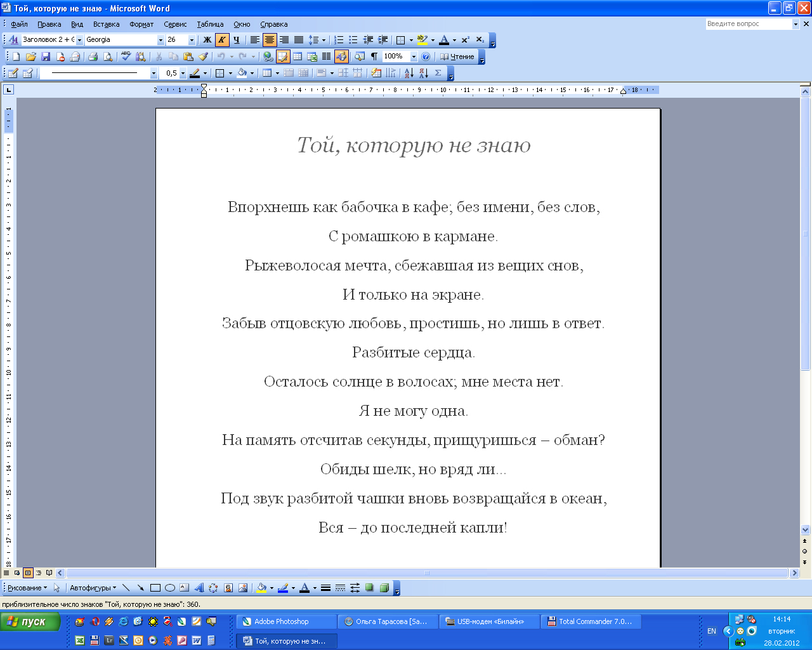Viewport: 812px width, 650px height.
Task: Increase the paragraph indent
Action: [383, 40]
